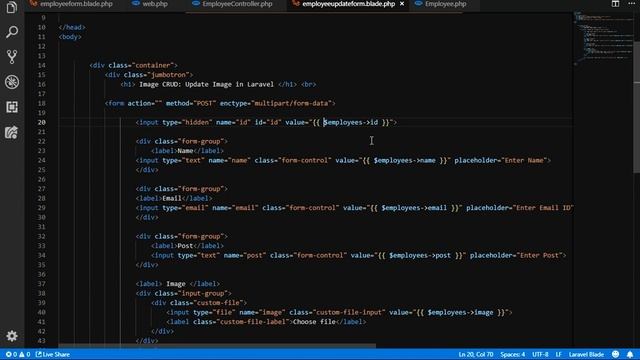Click the $employees->email value text
This screenshot has height=360, width=640.
click(x=414, y=208)
